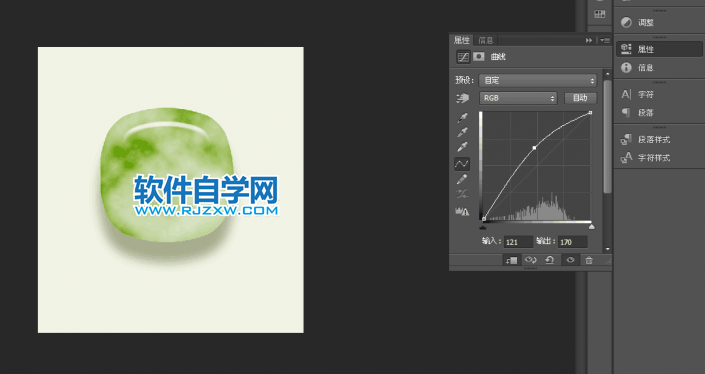Screen dimensions: 705x374
Task: Click the smooth curve values icon
Action: tap(462, 194)
